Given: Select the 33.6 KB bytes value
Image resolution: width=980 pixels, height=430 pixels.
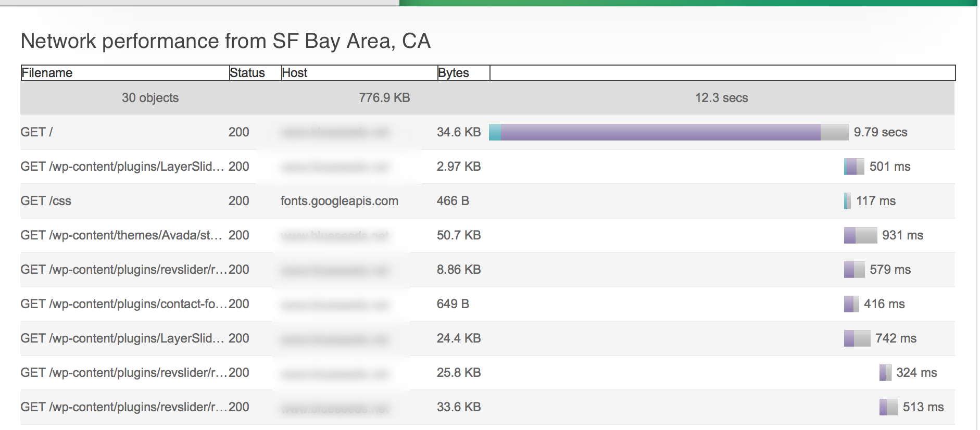Looking at the screenshot, I should [x=459, y=407].
